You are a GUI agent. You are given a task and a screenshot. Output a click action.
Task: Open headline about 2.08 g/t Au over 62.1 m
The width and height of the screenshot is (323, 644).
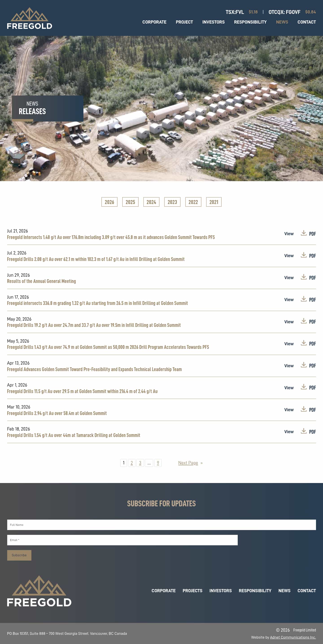(96, 259)
